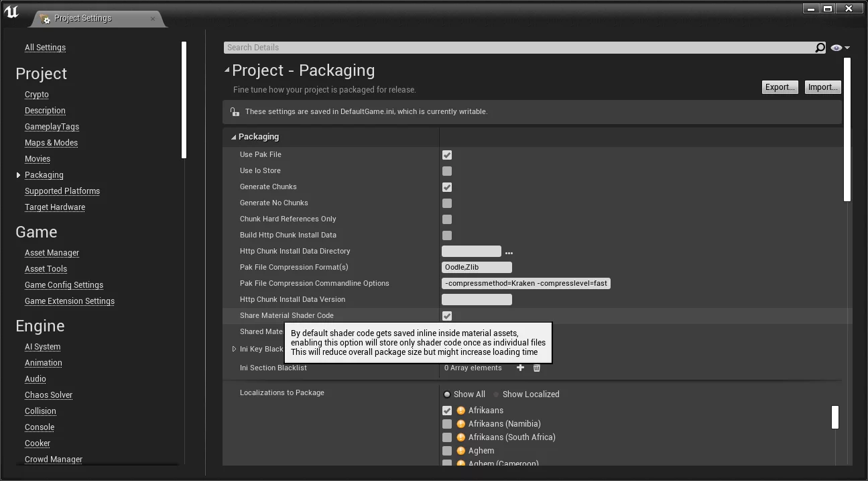This screenshot has width=868, height=481.
Task: Expand the Ini Key Blacklist array
Action: [x=234, y=349]
